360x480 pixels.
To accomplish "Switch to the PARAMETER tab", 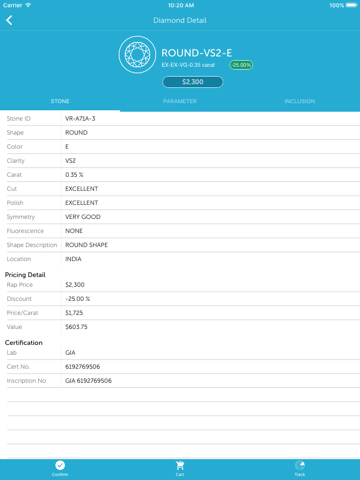I will [x=180, y=101].
